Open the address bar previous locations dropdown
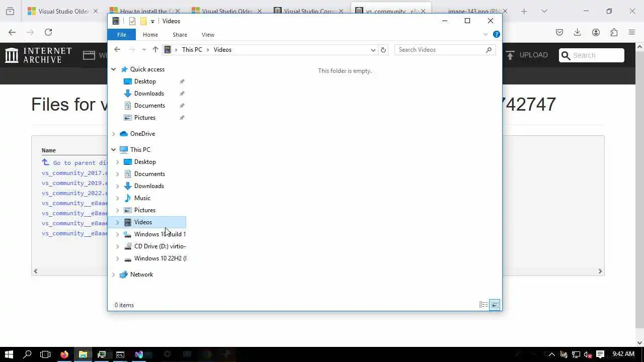644x362 pixels. (x=373, y=50)
